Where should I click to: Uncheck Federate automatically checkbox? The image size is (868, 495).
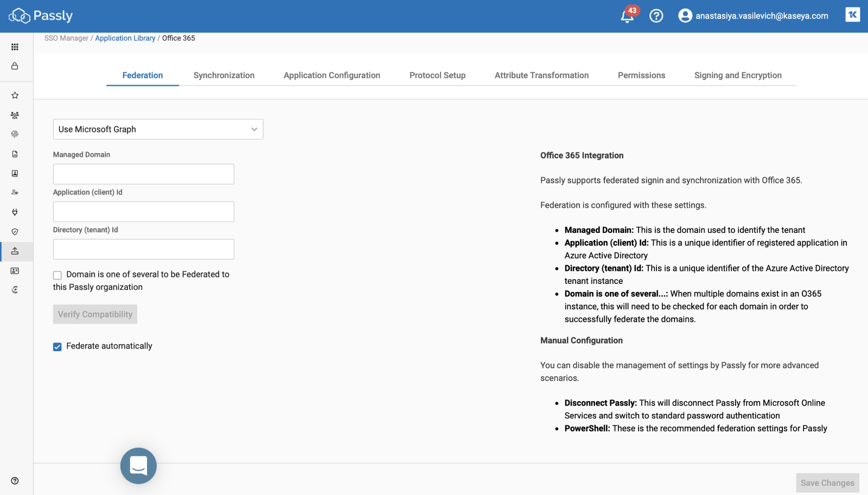(x=57, y=347)
